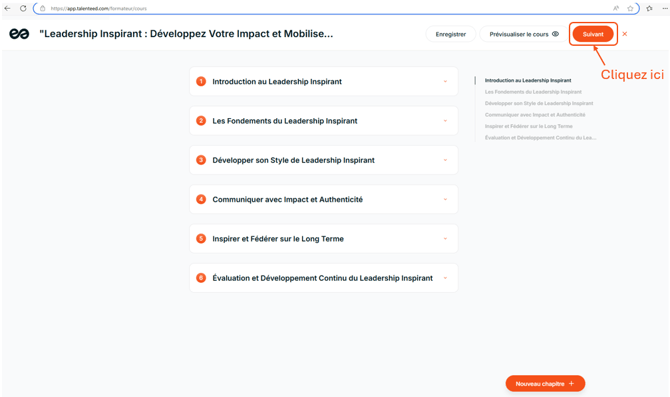This screenshot has width=670, height=397.
Task: Click chapter number 6 badge
Action: (201, 278)
